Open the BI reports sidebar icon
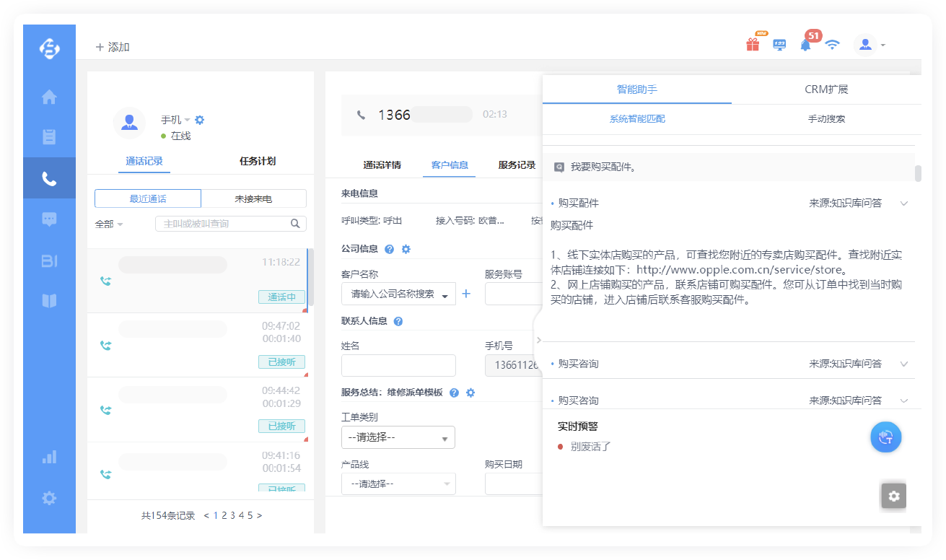This screenshot has height=560, width=946. 49,261
